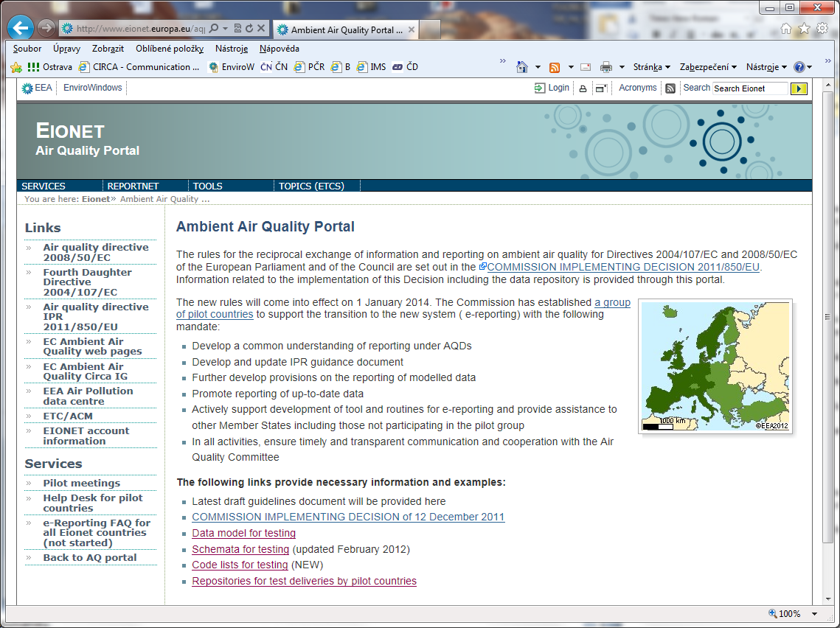This screenshot has width=840, height=628.
Task: Click the Europe map thumbnail
Action: [715, 366]
